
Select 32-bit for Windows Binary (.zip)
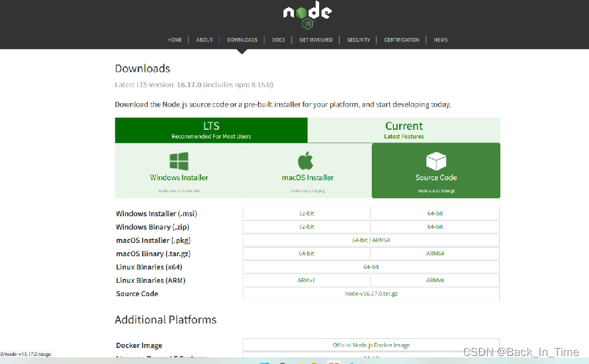pos(306,227)
